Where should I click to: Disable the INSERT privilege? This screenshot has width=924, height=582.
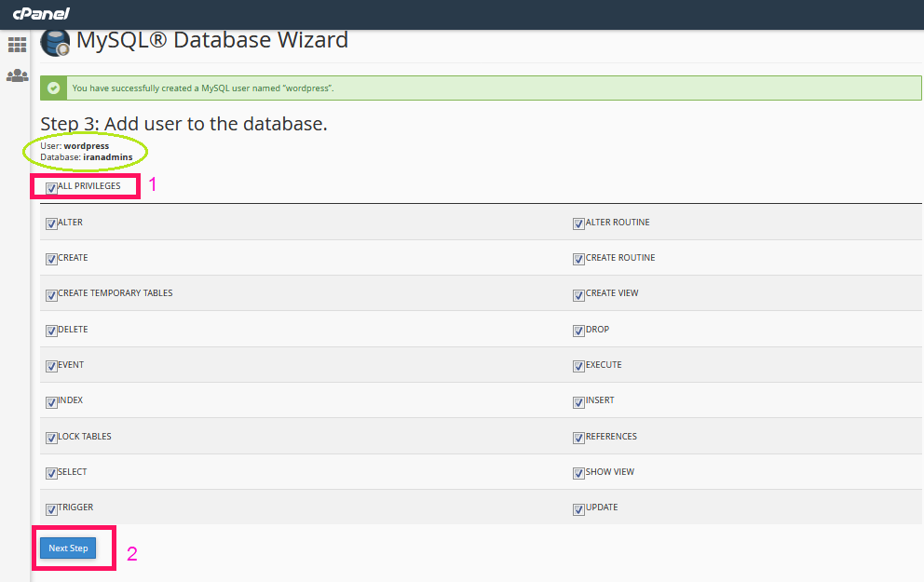pyautogui.click(x=578, y=402)
